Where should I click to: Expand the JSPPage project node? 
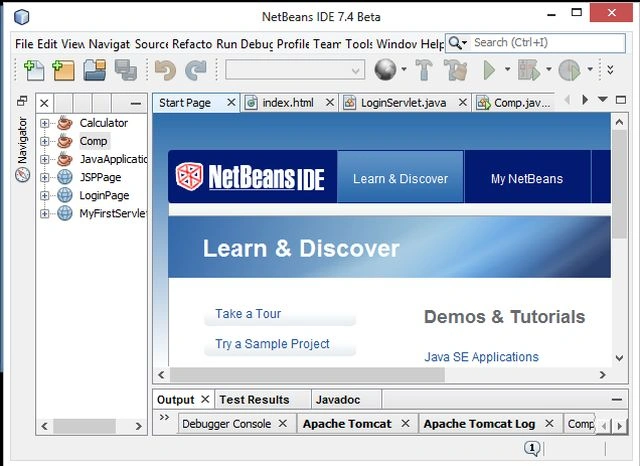(44, 177)
